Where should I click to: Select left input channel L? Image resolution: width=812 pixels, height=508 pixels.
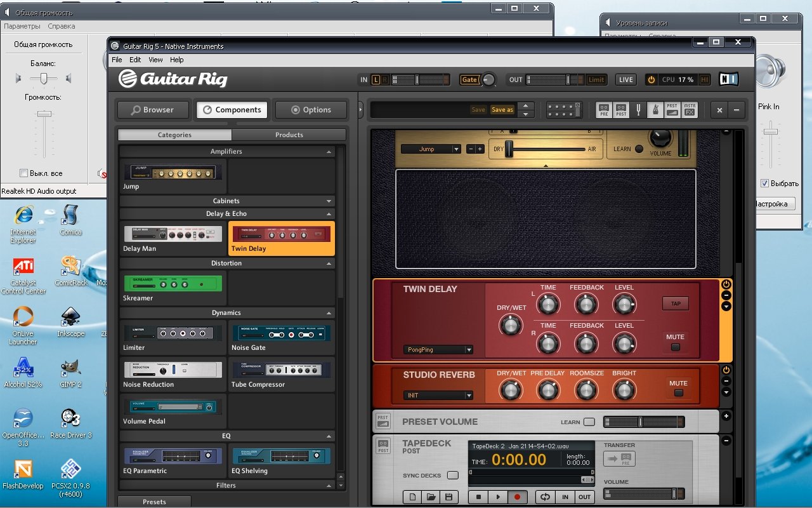pyautogui.click(x=376, y=80)
